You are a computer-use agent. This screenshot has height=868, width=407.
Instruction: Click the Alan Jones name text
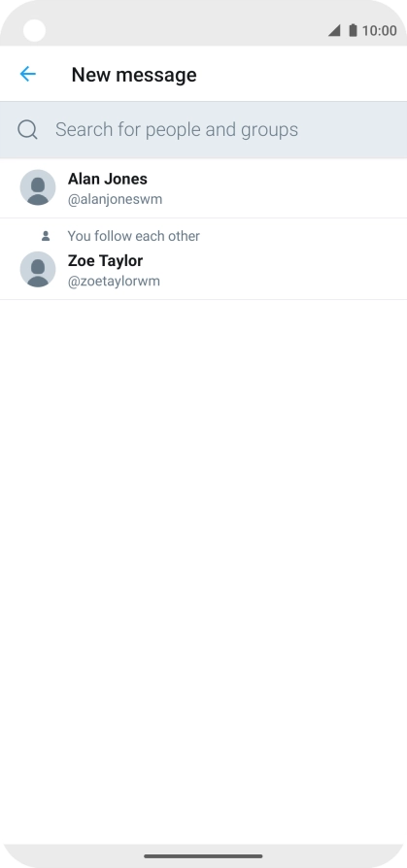108,179
